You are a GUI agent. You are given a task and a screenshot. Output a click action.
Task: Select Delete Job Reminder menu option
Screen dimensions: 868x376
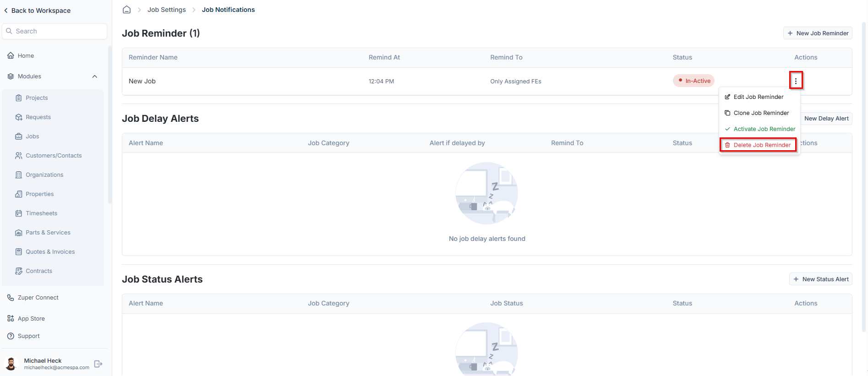click(758, 145)
